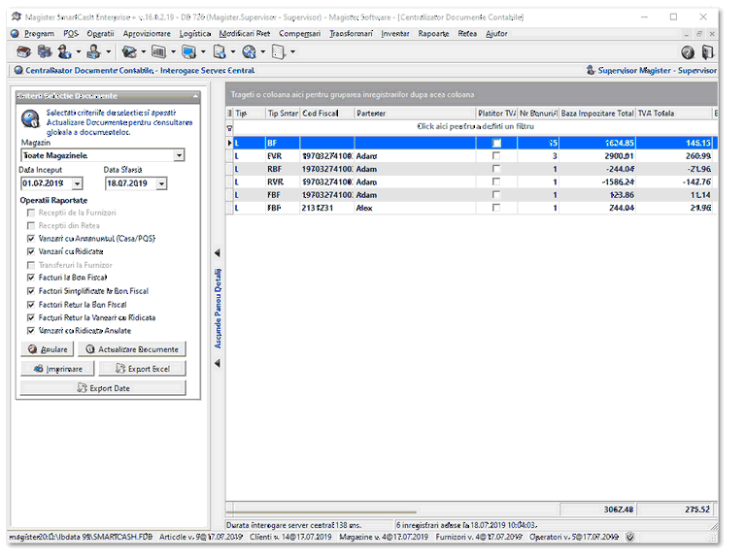Open the Rapoarte menu

434,34
